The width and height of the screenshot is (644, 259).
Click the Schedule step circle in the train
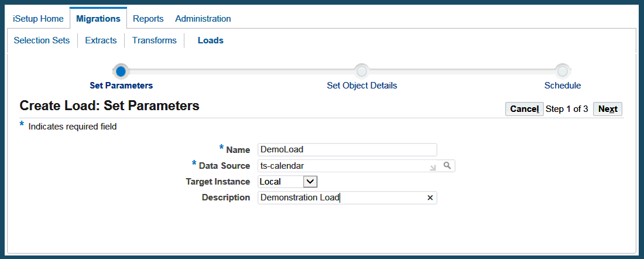[x=562, y=71]
